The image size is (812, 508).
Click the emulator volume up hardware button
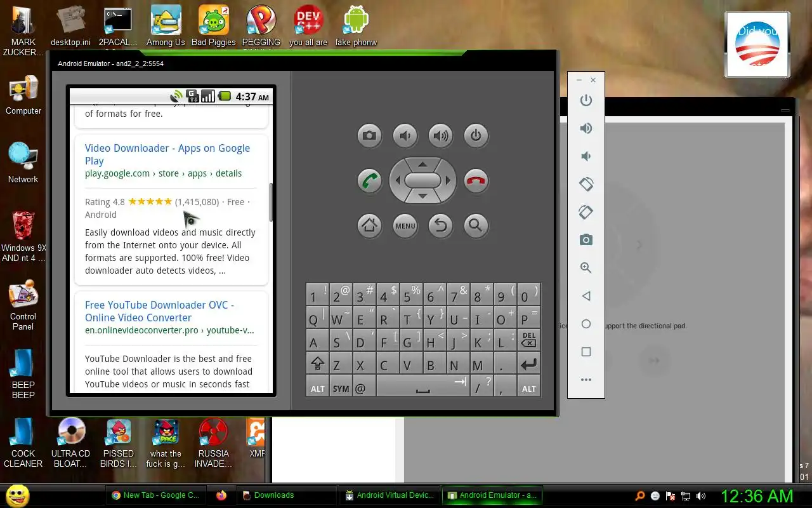pyautogui.click(x=440, y=135)
